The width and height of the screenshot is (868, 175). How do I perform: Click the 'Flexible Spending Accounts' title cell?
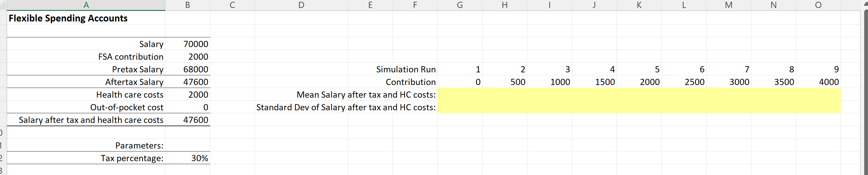click(x=86, y=18)
